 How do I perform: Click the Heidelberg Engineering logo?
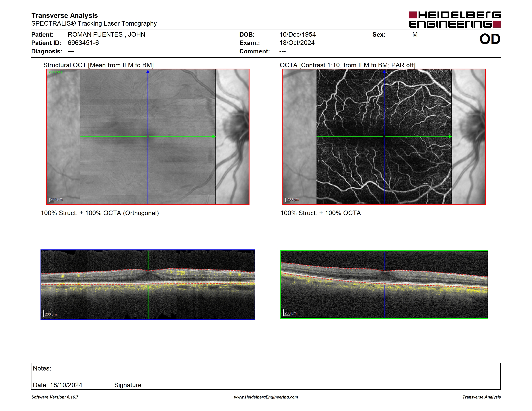click(x=455, y=20)
